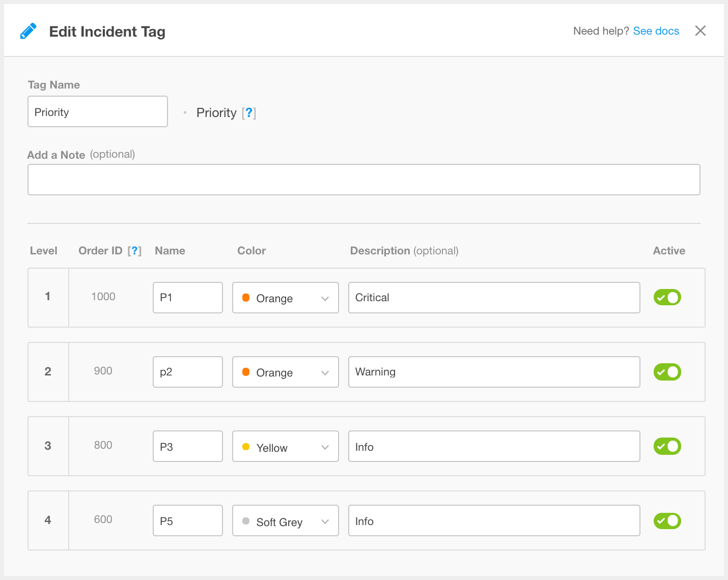Toggle the Active switch for P3
This screenshot has width=728, height=580.
[x=667, y=446]
